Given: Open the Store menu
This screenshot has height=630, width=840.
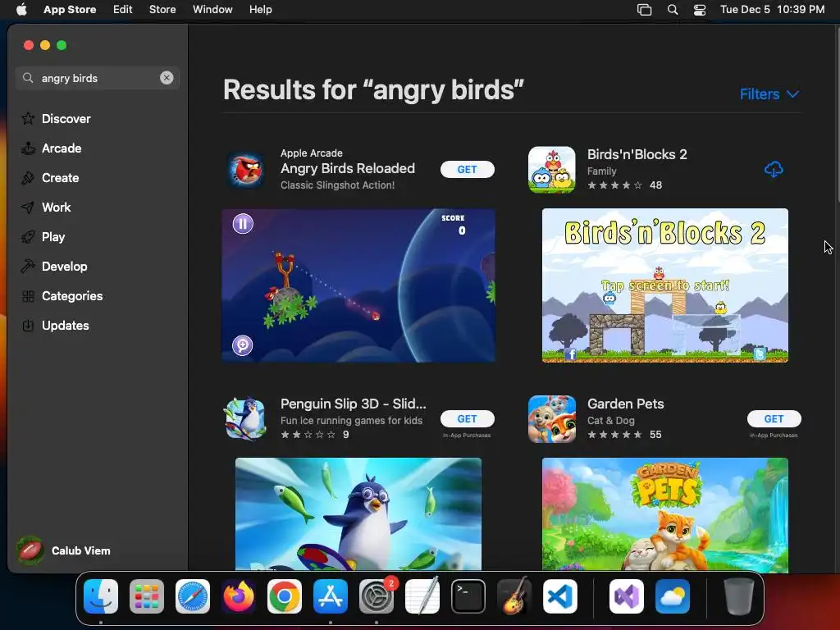Looking at the screenshot, I should (x=162, y=9).
